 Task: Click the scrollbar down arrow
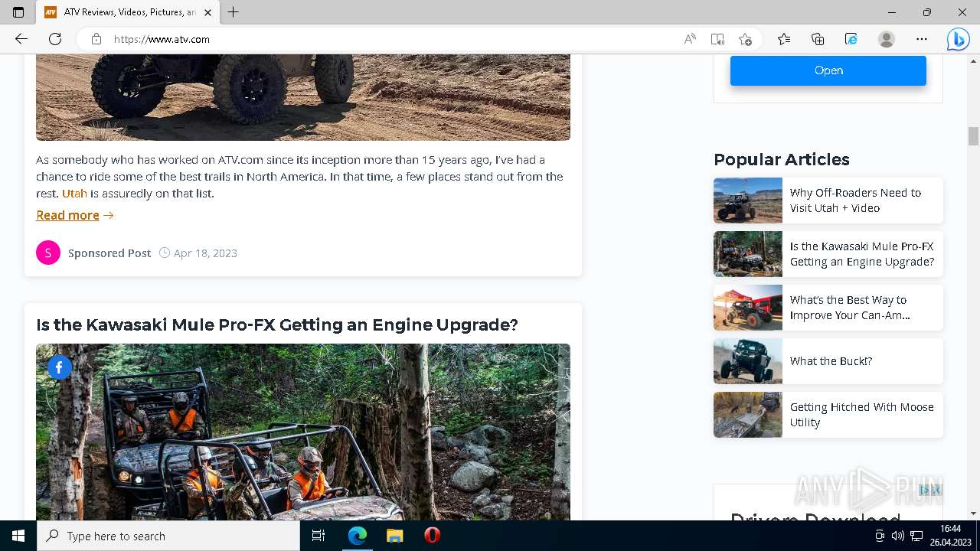point(973,514)
